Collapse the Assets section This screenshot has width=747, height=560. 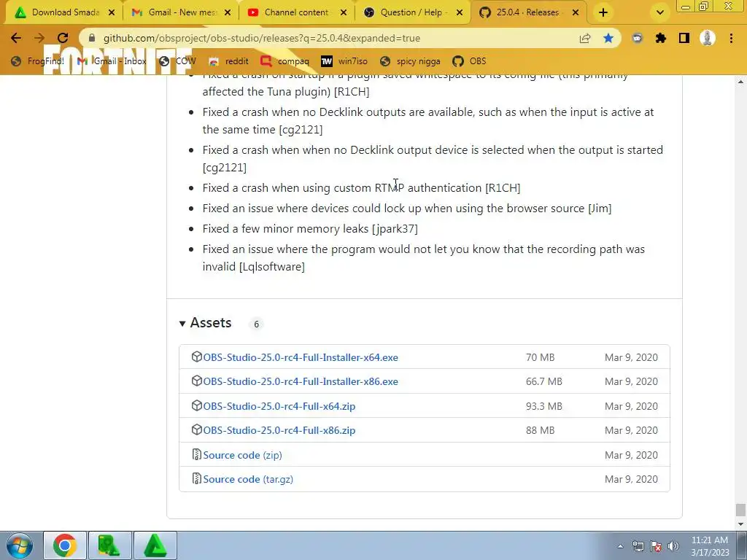[x=205, y=323]
